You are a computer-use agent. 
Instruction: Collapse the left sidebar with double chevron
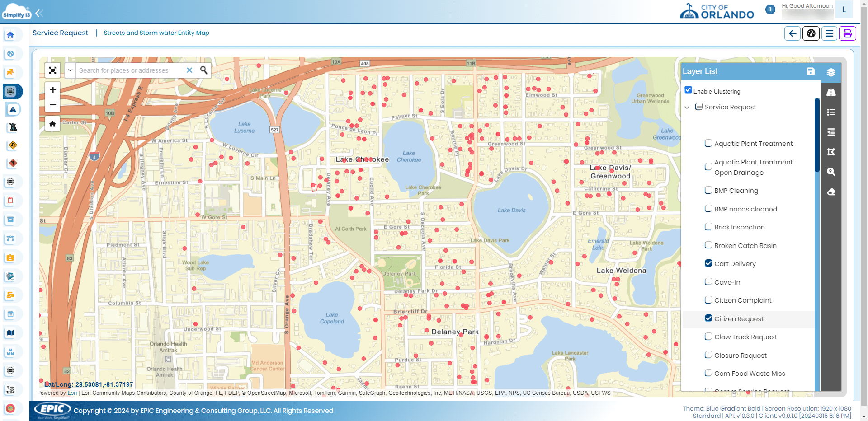pos(39,13)
